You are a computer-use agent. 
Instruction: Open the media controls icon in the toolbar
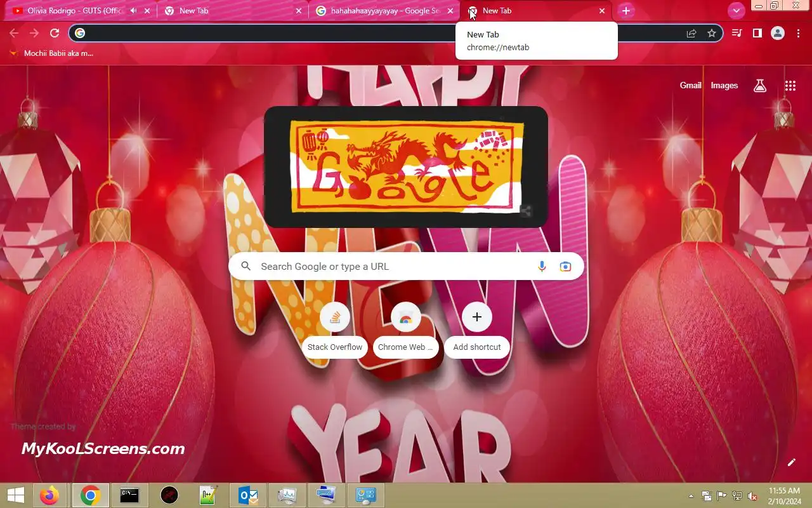pyautogui.click(x=737, y=33)
